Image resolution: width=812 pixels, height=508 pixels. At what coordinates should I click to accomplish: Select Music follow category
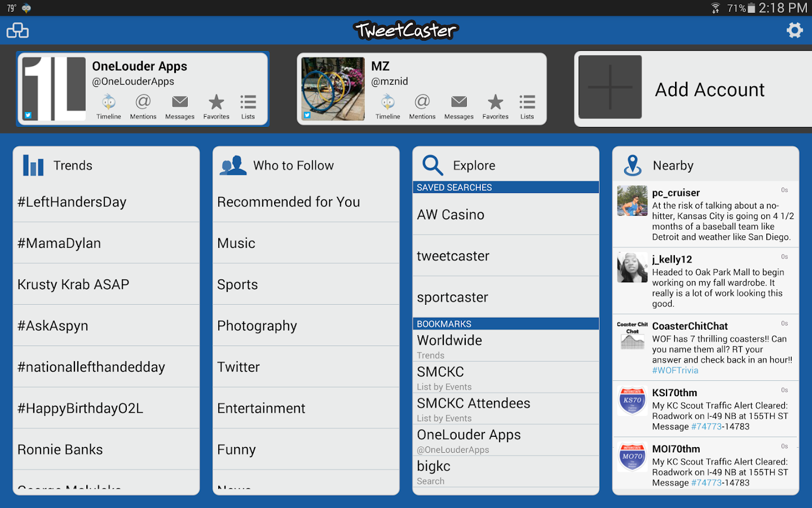(306, 243)
